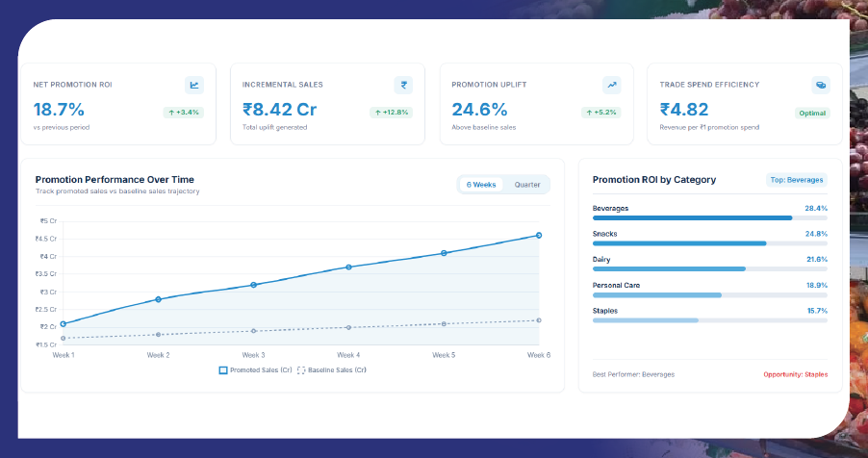Select the Week 1 promoted sales data point
This screenshot has height=458, width=868.
point(64,324)
